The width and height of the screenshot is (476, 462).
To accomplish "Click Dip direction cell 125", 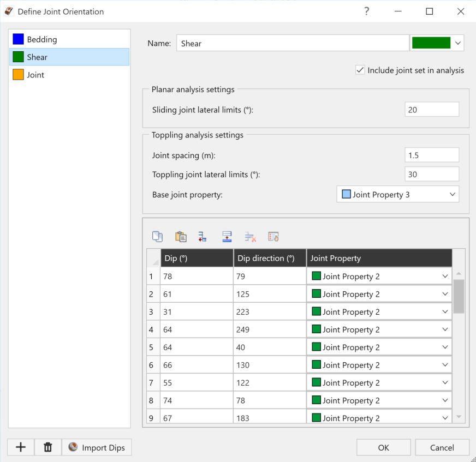I will point(270,293).
